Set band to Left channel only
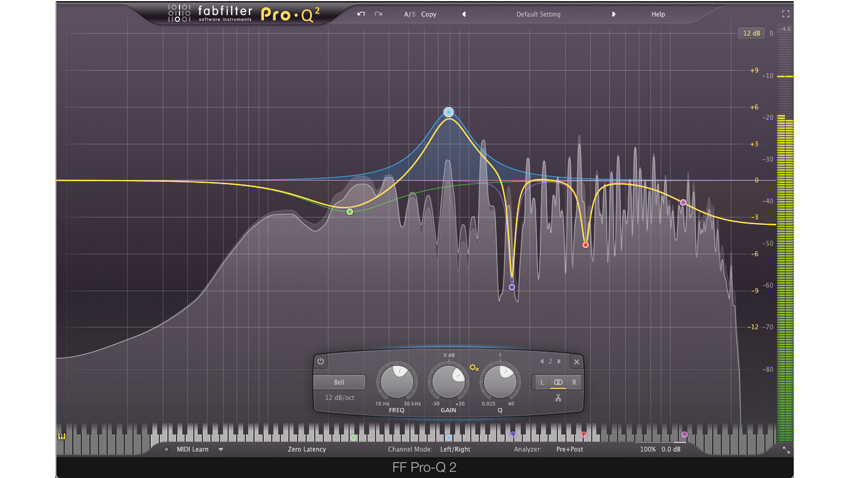Image resolution: width=850 pixels, height=478 pixels. pos(542,383)
